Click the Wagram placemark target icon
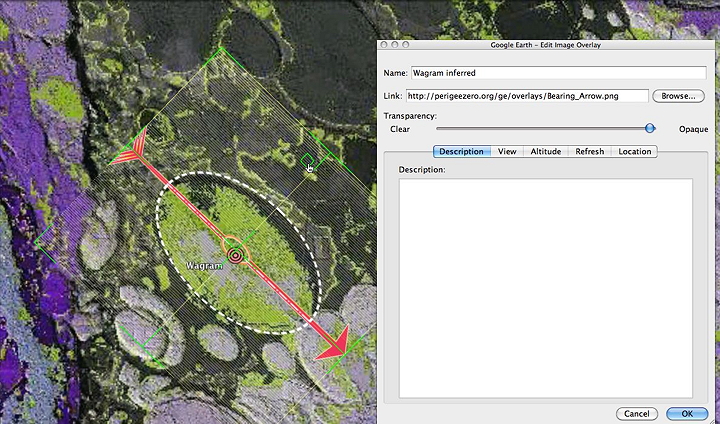Image resolution: width=720 pixels, height=424 pixels. click(x=235, y=255)
